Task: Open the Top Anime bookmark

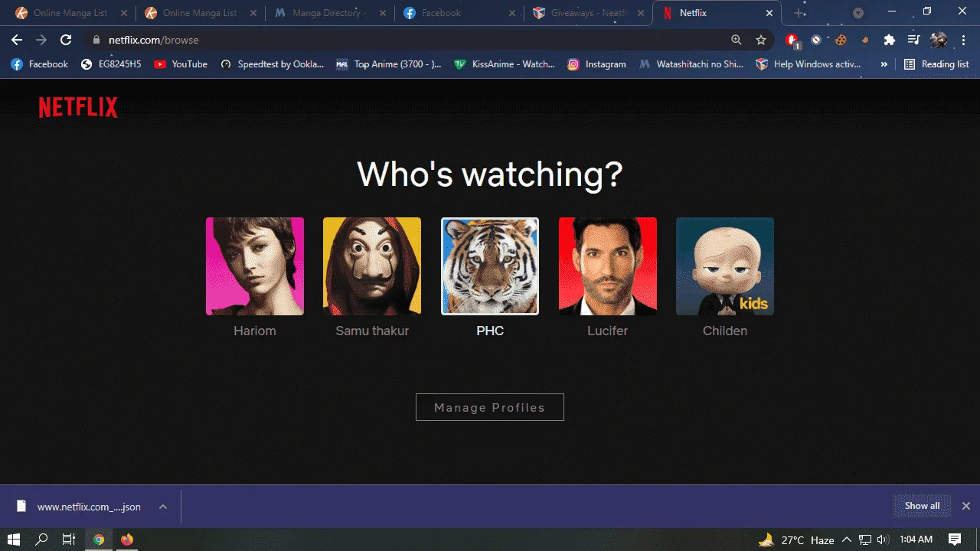Action: (x=389, y=64)
